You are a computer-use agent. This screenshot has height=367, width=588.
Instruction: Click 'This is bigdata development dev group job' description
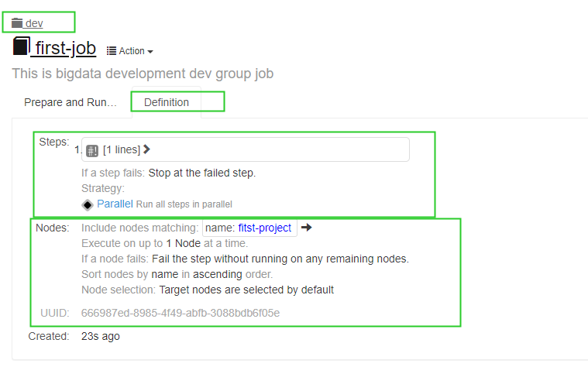143,74
